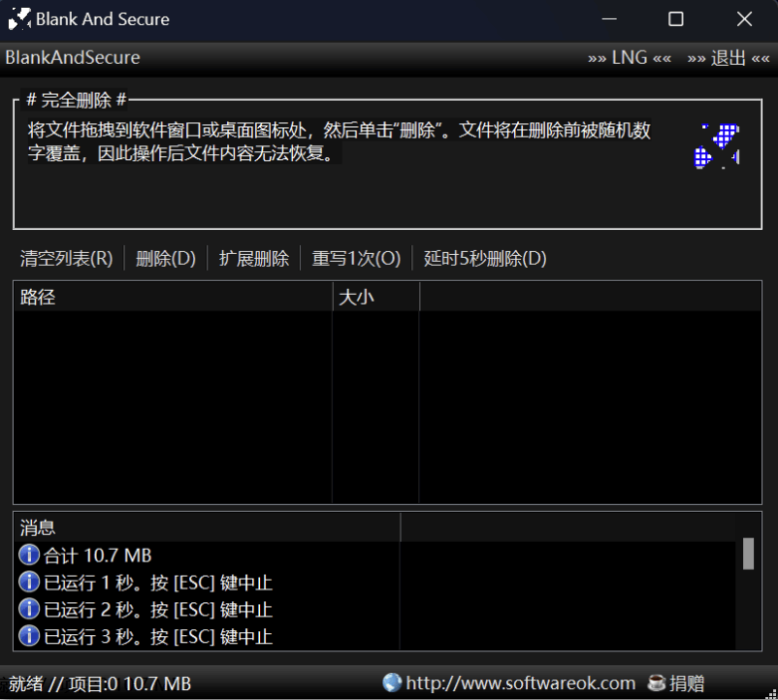The image size is (778, 700).
Task: Open the 延时5秒删除(D) delayed delete option
Action: (x=485, y=259)
